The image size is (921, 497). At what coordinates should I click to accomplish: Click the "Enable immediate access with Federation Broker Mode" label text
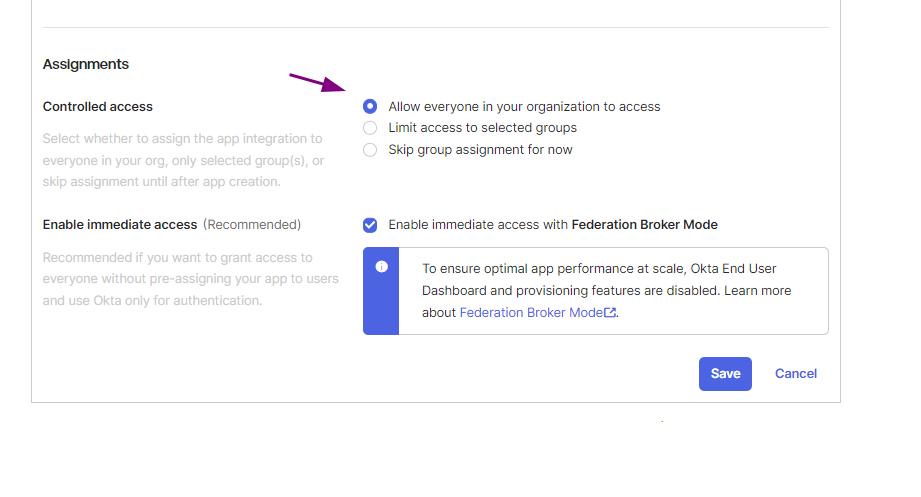point(553,225)
